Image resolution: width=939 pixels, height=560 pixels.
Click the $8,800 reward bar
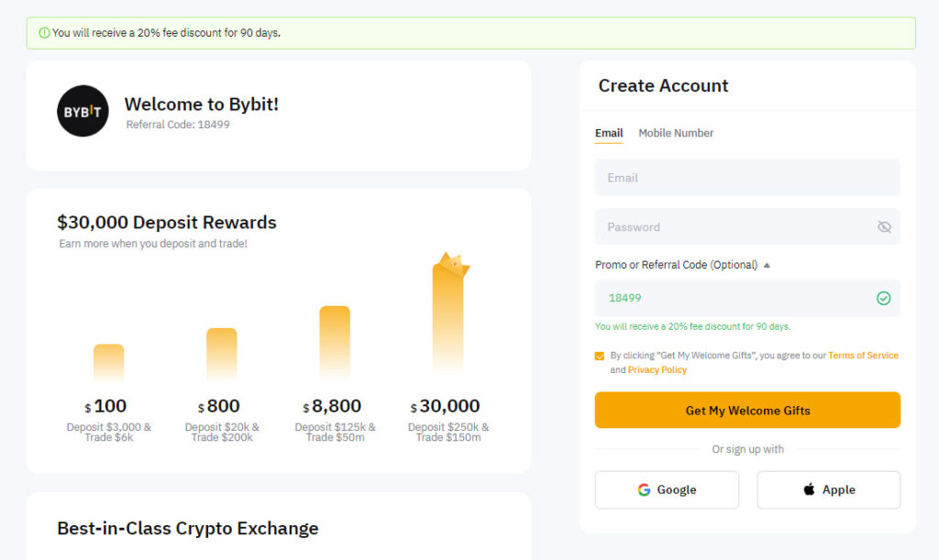pos(335,343)
